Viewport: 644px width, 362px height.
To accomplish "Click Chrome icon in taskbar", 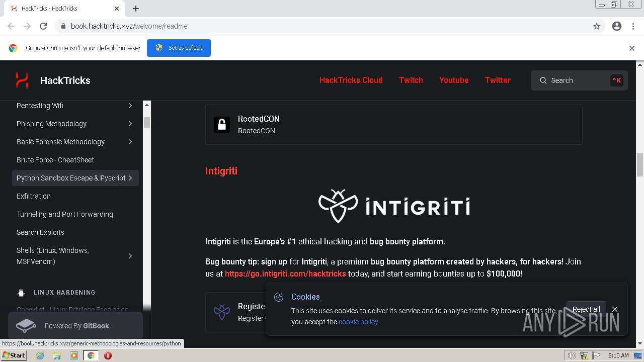I will tap(91, 355).
